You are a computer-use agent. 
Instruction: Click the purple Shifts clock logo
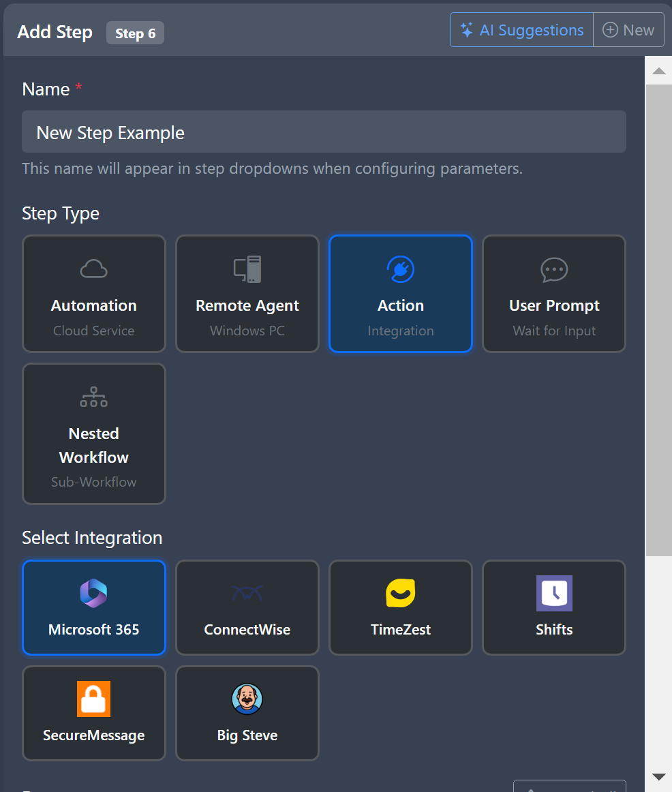[554, 593]
